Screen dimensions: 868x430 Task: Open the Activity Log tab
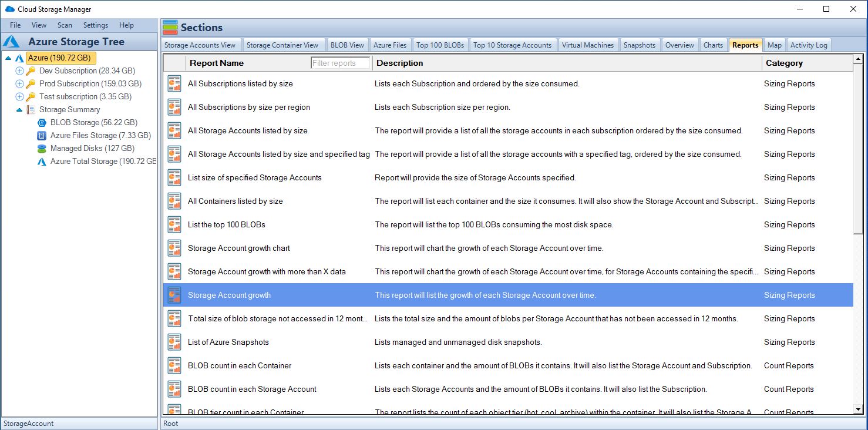pos(809,45)
